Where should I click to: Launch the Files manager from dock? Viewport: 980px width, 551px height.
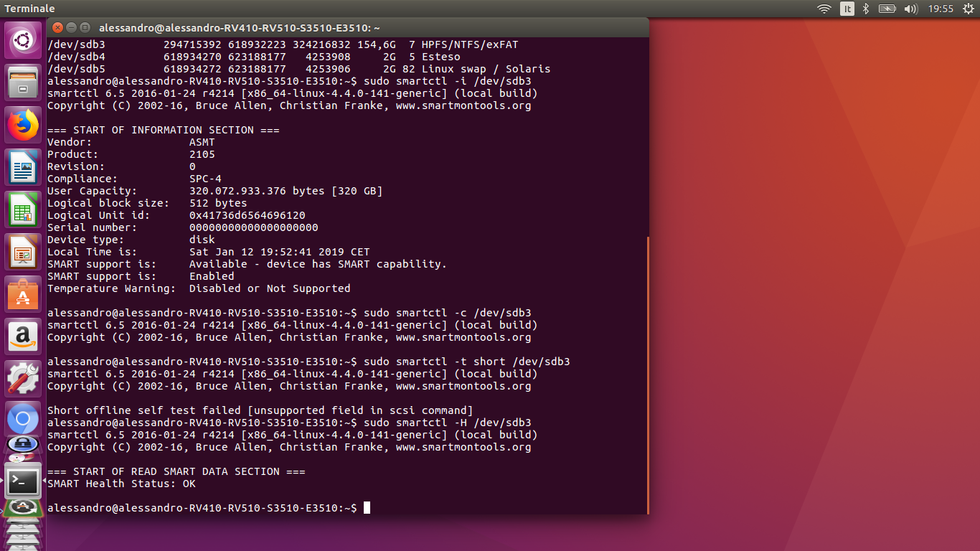point(23,83)
